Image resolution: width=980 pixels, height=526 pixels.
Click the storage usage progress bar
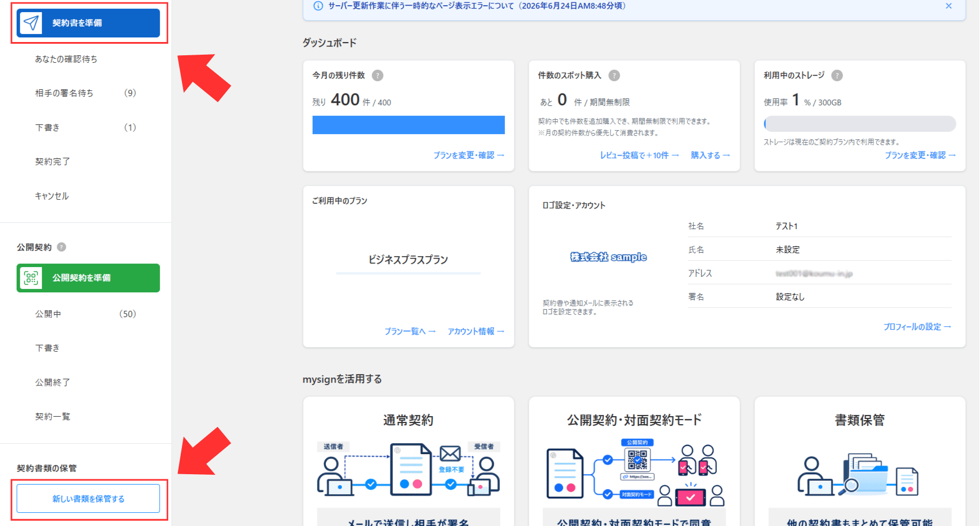tap(860, 124)
